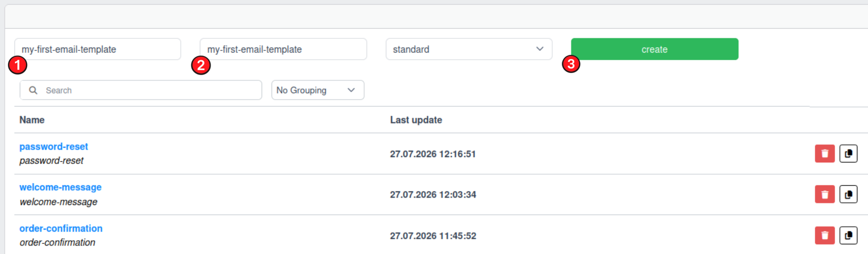Viewport: 868px width, 254px height.
Task: Sort by the Last update column header
Action: click(x=416, y=120)
